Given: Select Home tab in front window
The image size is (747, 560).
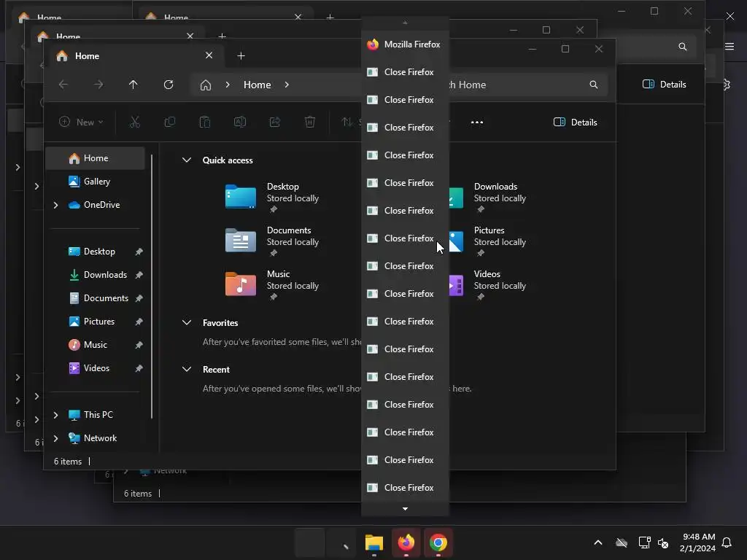Looking at the screenshot, I should (133, 55).
